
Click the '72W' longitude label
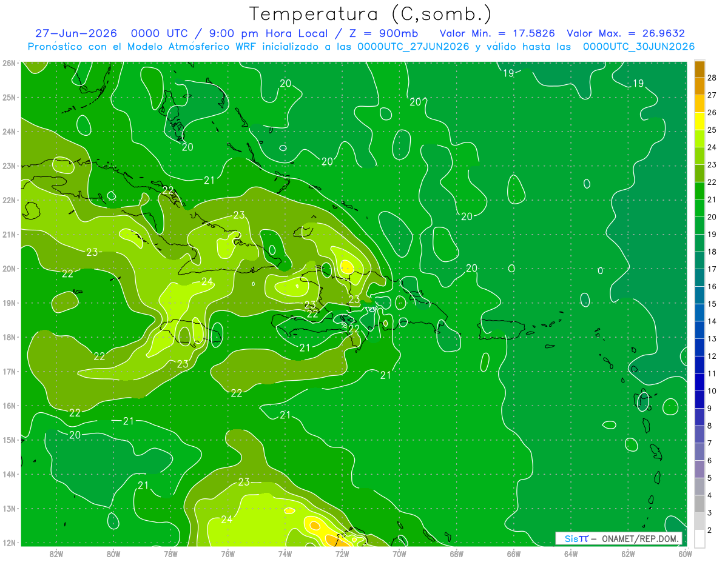coord(342,554)
